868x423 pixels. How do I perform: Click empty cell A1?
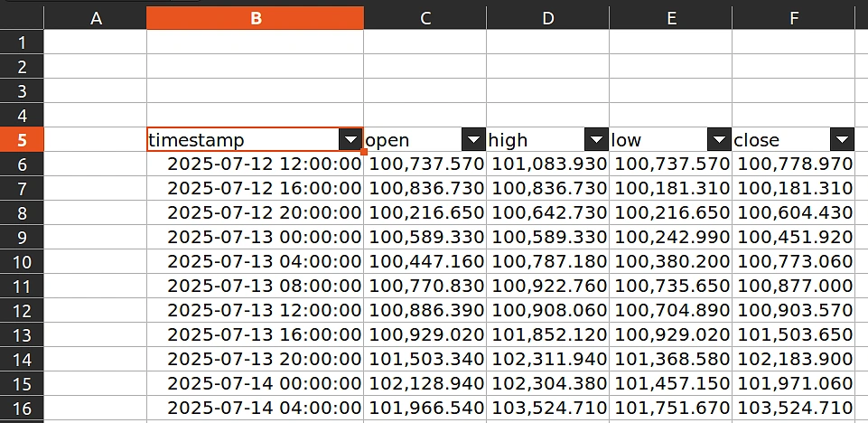click(96, 42)
